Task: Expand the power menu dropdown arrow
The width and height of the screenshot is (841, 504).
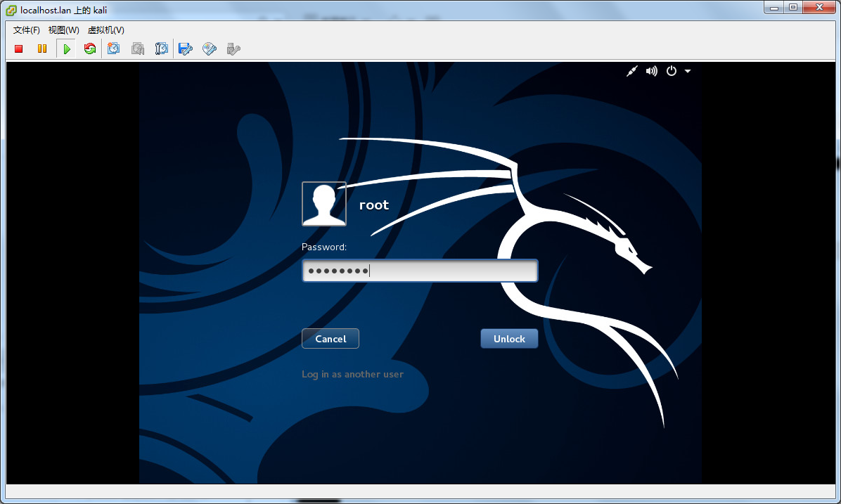Action: tap(688, 71)
